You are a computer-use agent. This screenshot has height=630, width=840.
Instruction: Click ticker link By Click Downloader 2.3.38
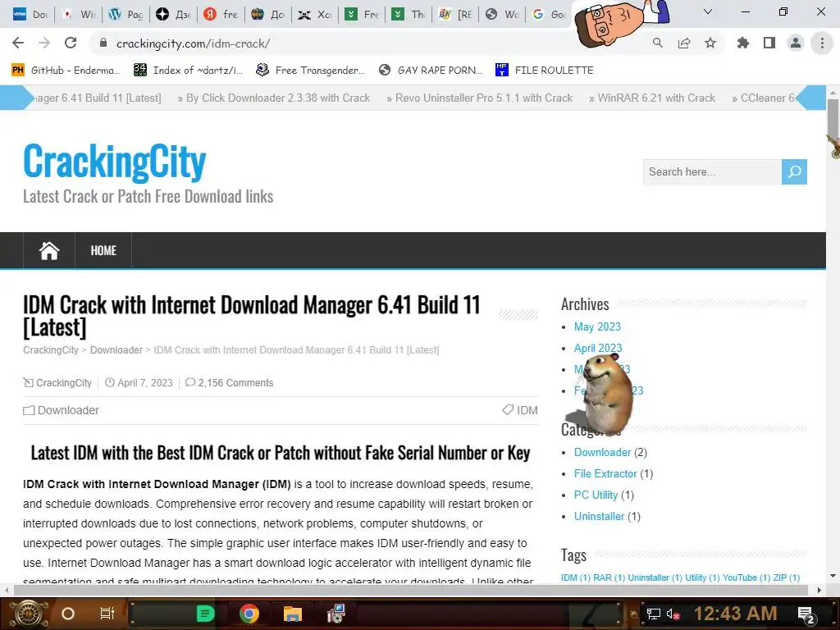click(277, 98)
